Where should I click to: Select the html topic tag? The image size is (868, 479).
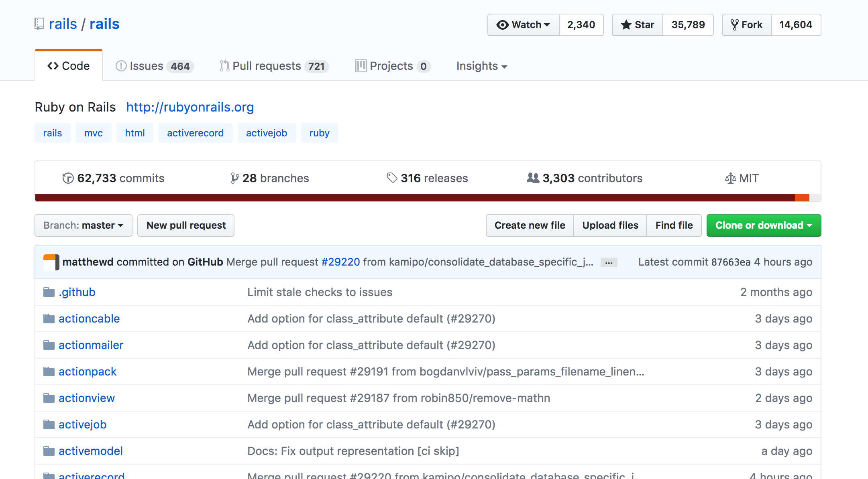tap(135, 133)
